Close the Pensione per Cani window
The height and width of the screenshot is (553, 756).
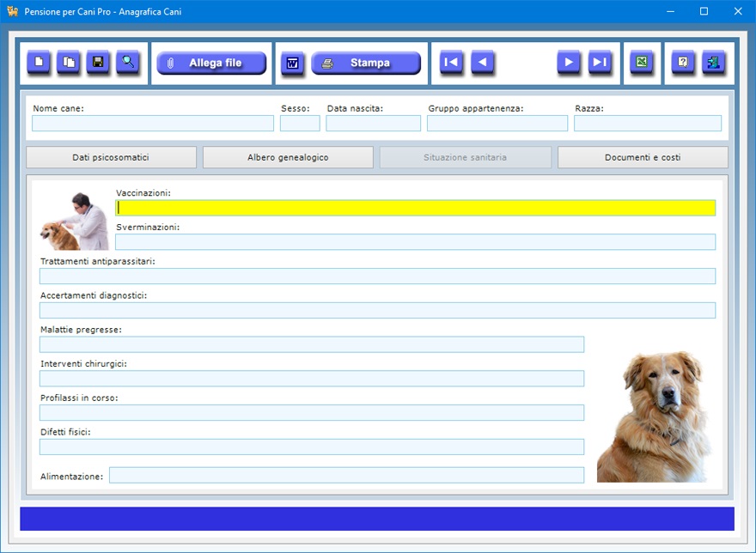pyautogui.click(x=738, y=11)
